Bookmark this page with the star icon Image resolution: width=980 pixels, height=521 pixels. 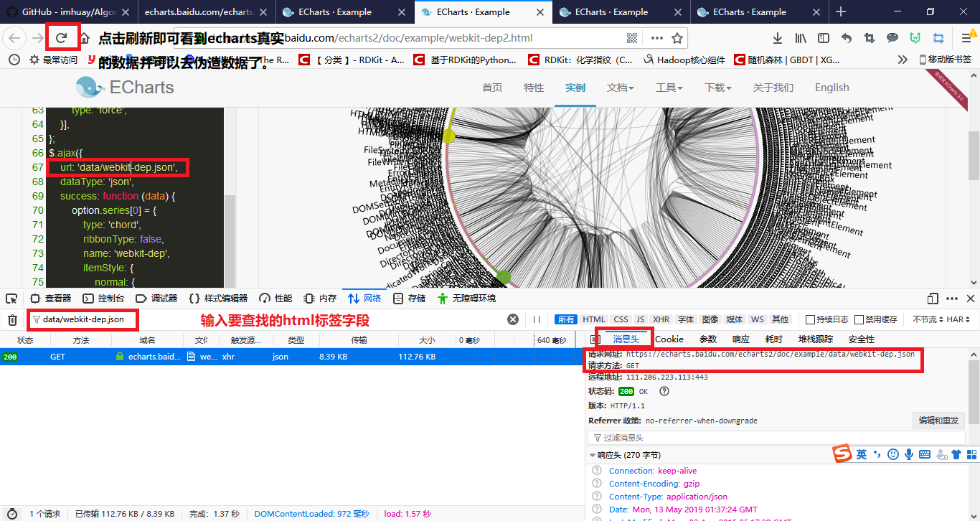click(679, 37)
